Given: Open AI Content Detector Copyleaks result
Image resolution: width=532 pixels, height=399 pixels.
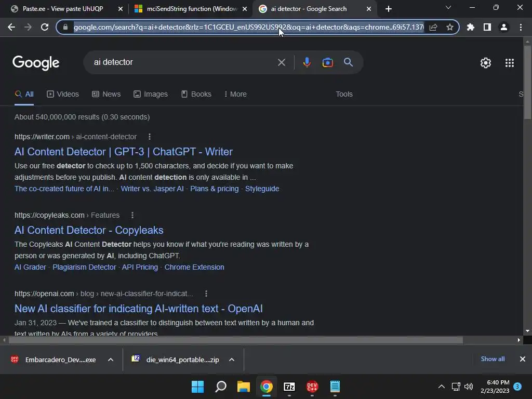Looking at the screenshot, I should tap(89, 230).
